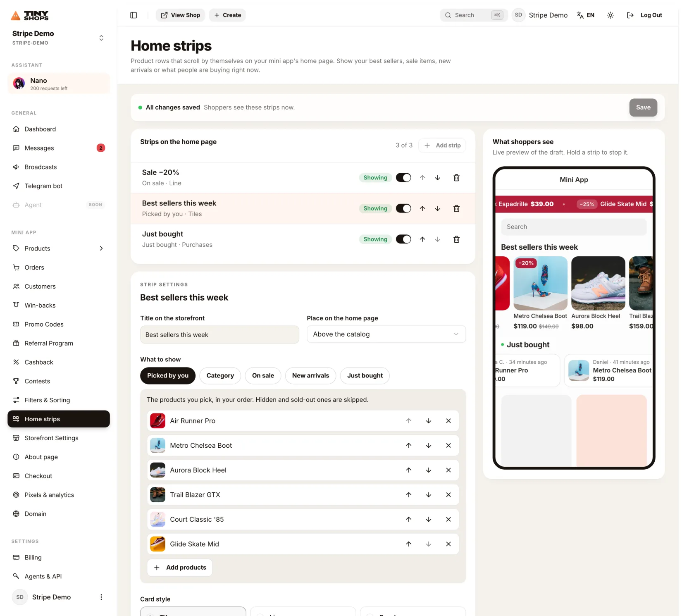Toggle light/dark theme with the sun icon
Image resolution: width=682 pixels, height=616 pixels.
click(x=610, y=15)
